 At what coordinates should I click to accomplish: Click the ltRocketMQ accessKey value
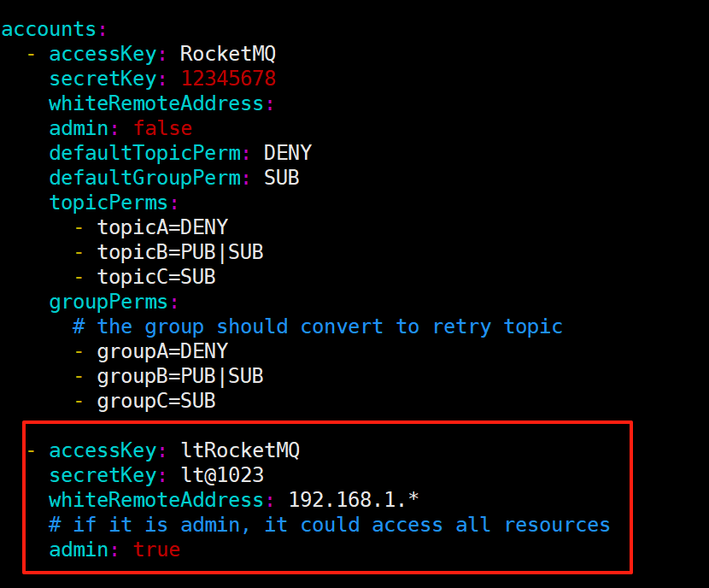coord(240,450)
